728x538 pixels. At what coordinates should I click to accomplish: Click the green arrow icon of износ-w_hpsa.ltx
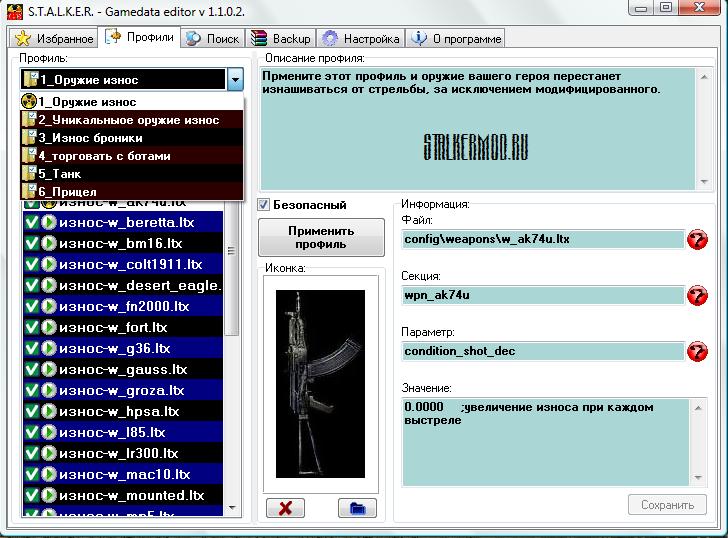point(49,411)
